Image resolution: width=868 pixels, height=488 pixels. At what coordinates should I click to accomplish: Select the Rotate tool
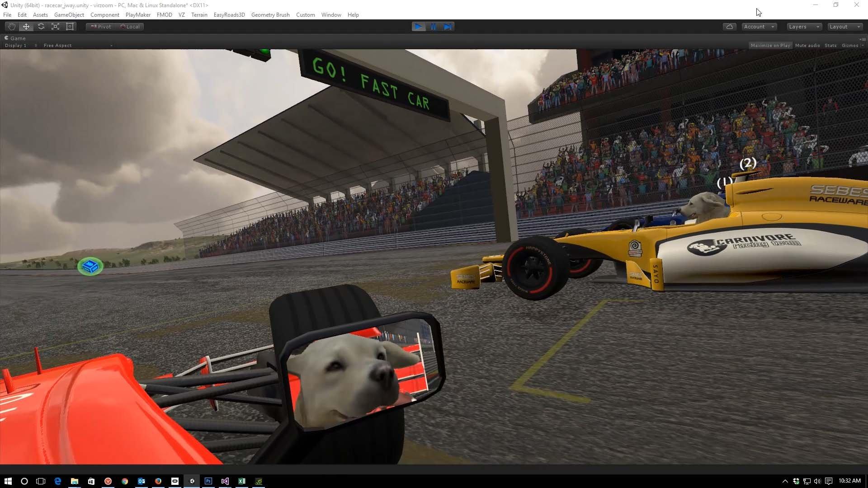click(41, 27)
